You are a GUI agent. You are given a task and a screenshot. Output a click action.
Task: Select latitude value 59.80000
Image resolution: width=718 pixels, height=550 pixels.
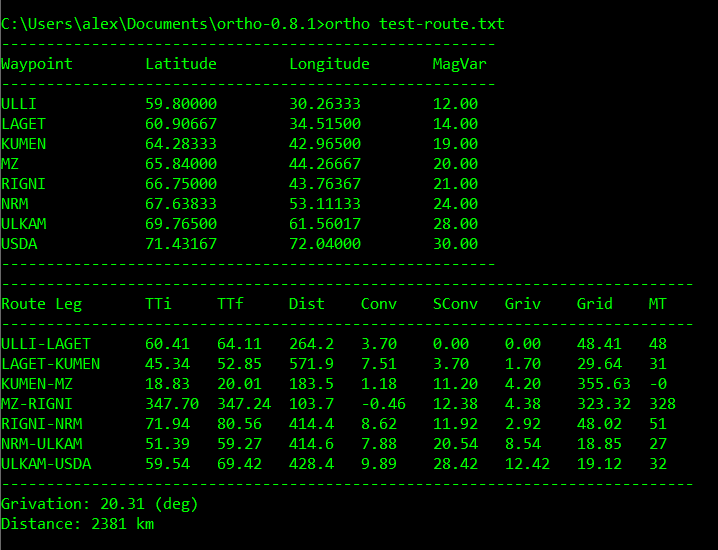coord(181,104)
